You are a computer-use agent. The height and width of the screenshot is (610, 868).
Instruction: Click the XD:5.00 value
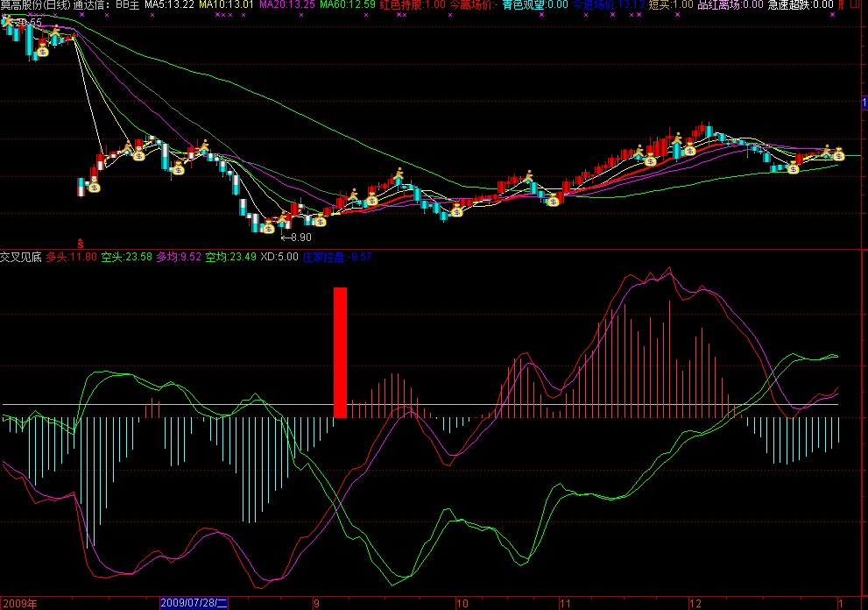click(x=279, y=257)
